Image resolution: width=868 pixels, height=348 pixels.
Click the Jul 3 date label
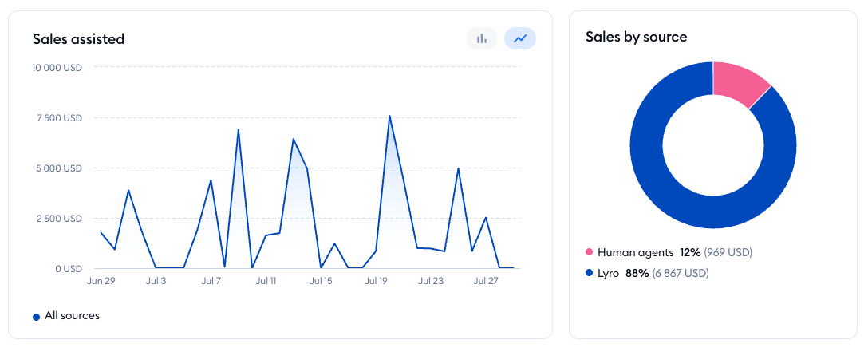click(x=156, y=282)
